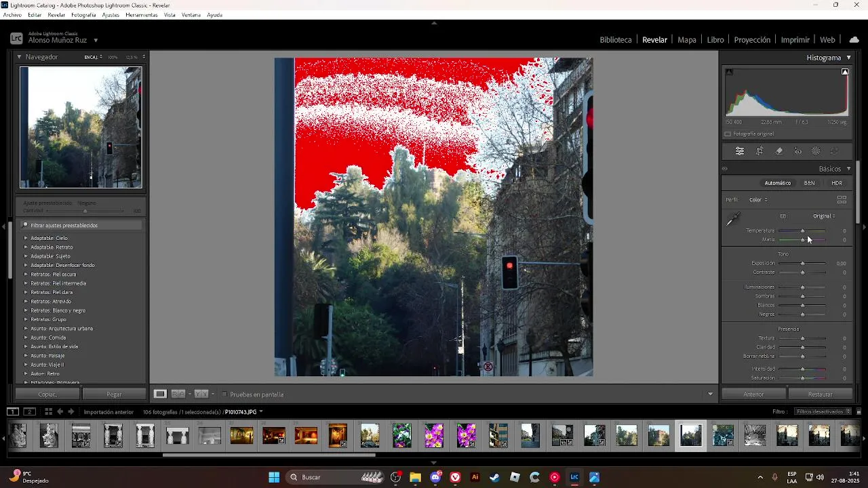Adjust the Exposición slider

802,264
